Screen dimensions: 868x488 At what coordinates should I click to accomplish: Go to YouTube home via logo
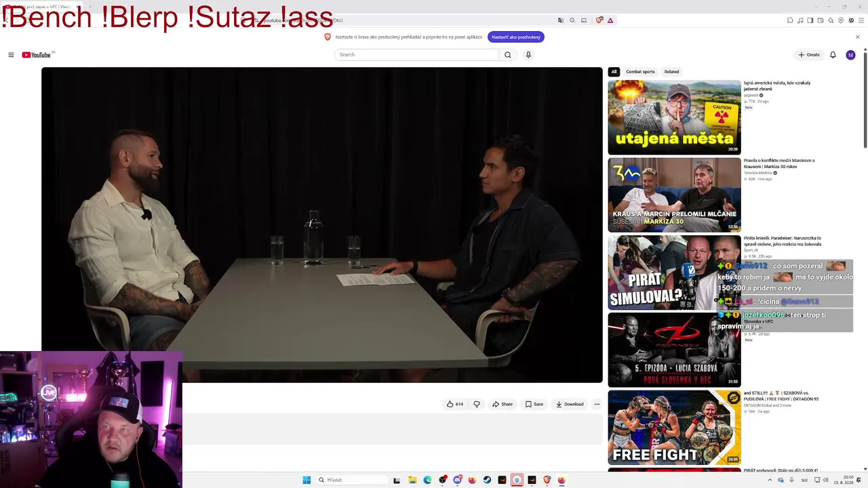(x=37, y=55)
